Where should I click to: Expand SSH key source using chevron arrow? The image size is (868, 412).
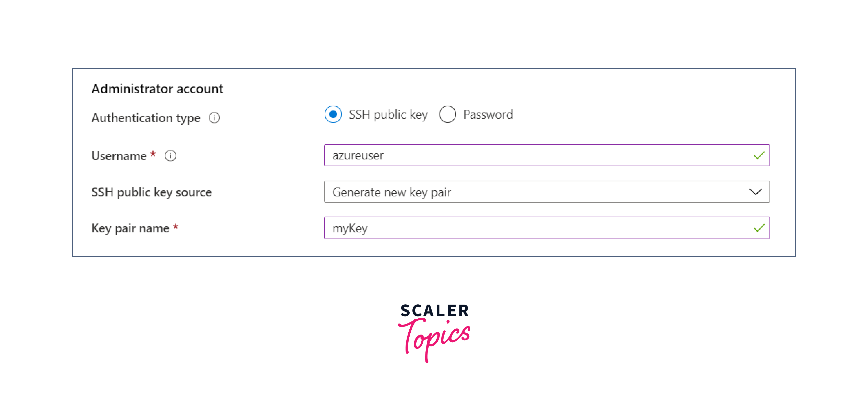pyautogui.click(x=755, y=192)
